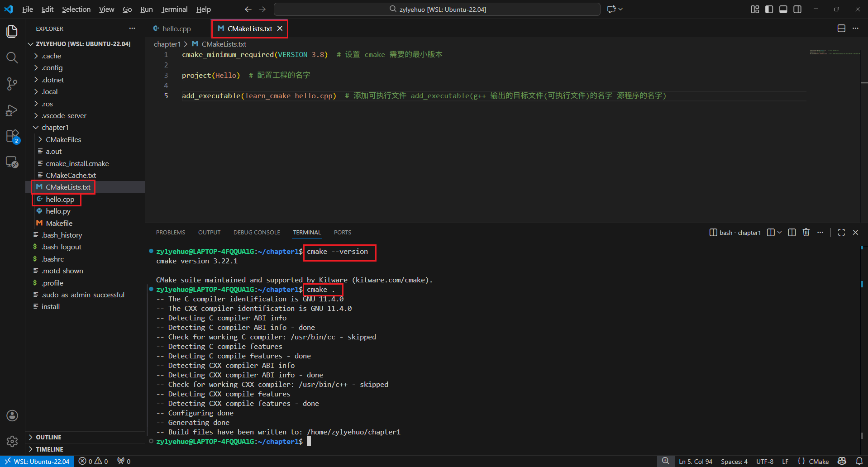The height and width of the screenshot is (467, 868).
Task: Open .bashrc file in explorer
Action: click(x=85, y=259)
